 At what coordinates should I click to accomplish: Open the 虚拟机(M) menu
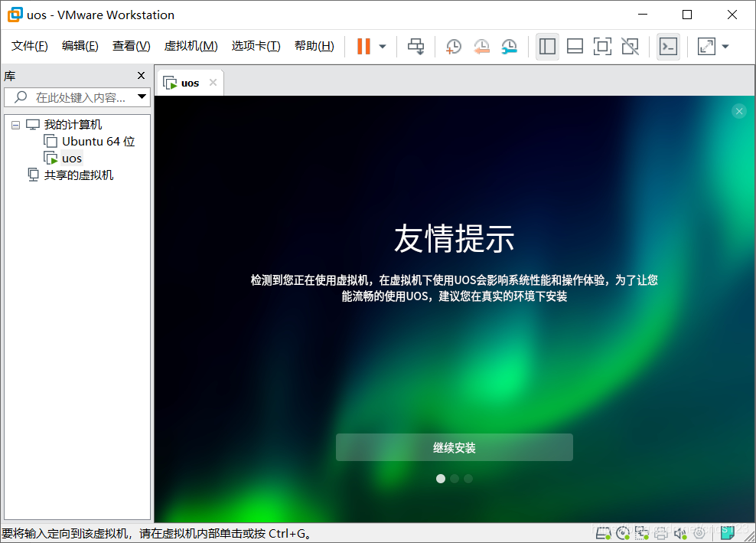191,46
